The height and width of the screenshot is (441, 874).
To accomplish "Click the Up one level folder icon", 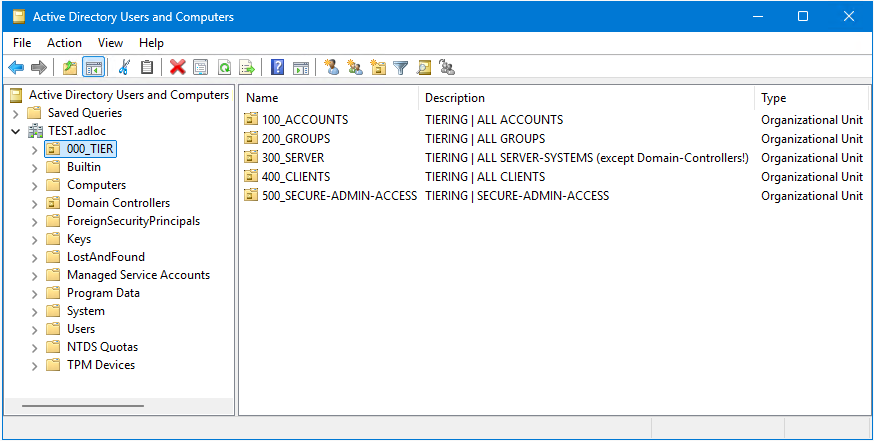I will tap(70, 68).
